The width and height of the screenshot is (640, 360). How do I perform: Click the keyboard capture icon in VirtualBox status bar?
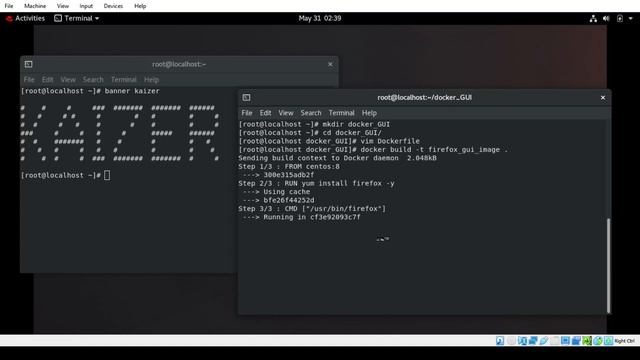coord(609,341)
